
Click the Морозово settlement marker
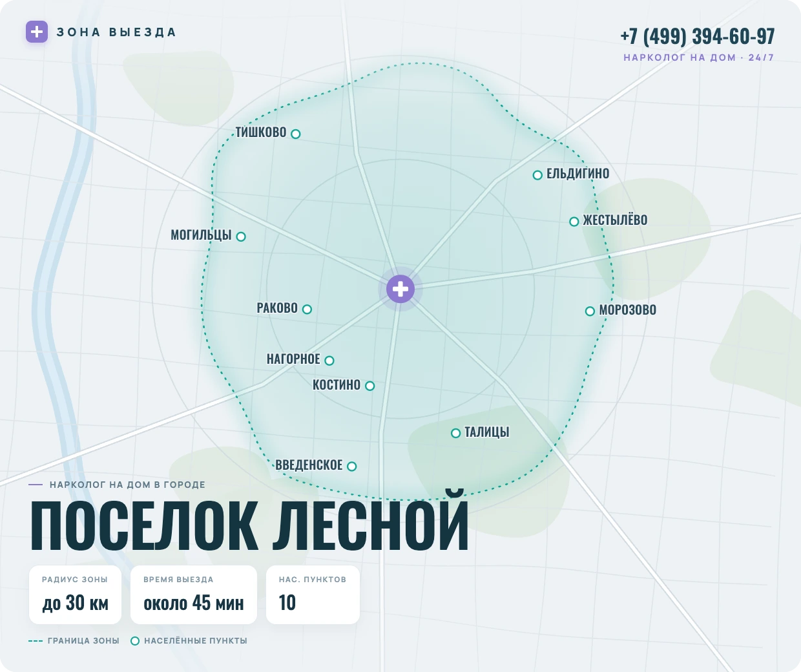(x=590, y=311)
